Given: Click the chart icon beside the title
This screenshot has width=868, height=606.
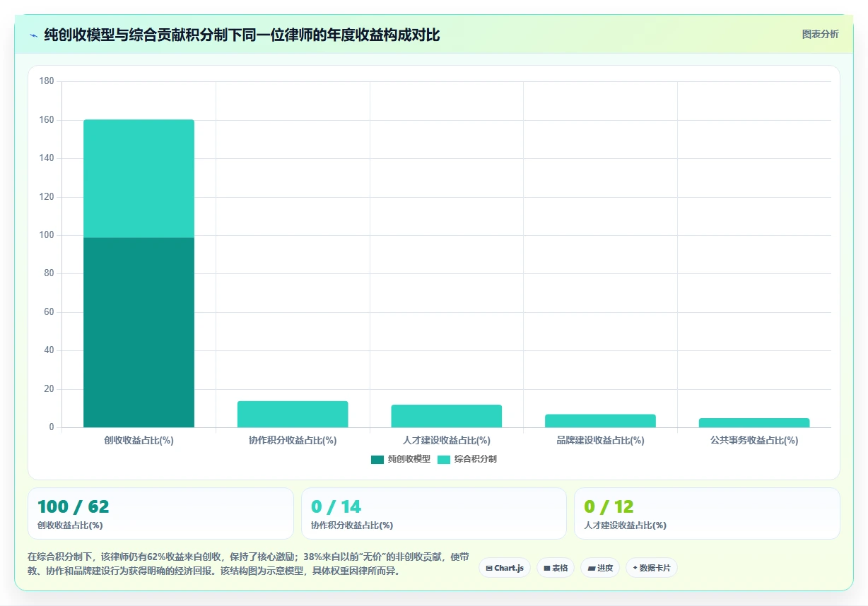Looking at the screenshot, I should point(33,35).
